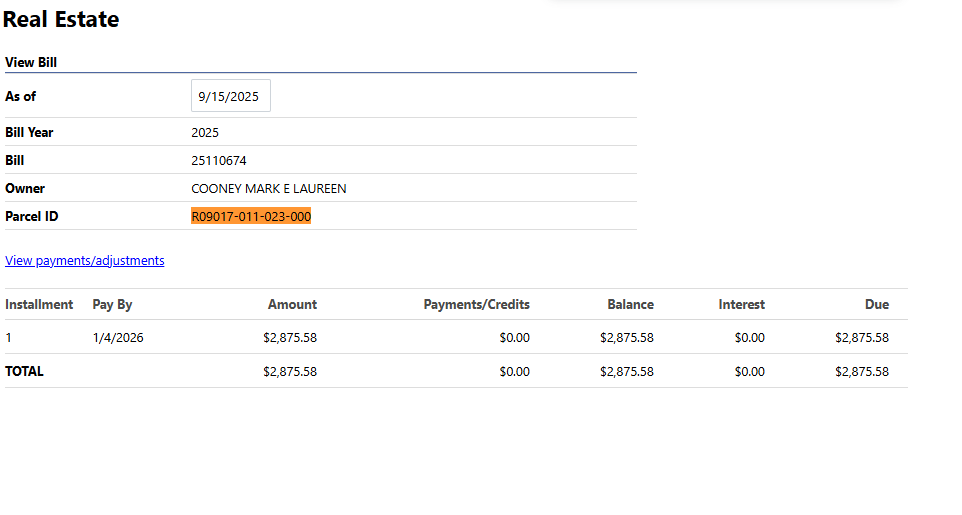Image resolution: width=962 pixels, height=515 pixels.
Task: Click the TOTAL row label
Action: tap(25, 371)
